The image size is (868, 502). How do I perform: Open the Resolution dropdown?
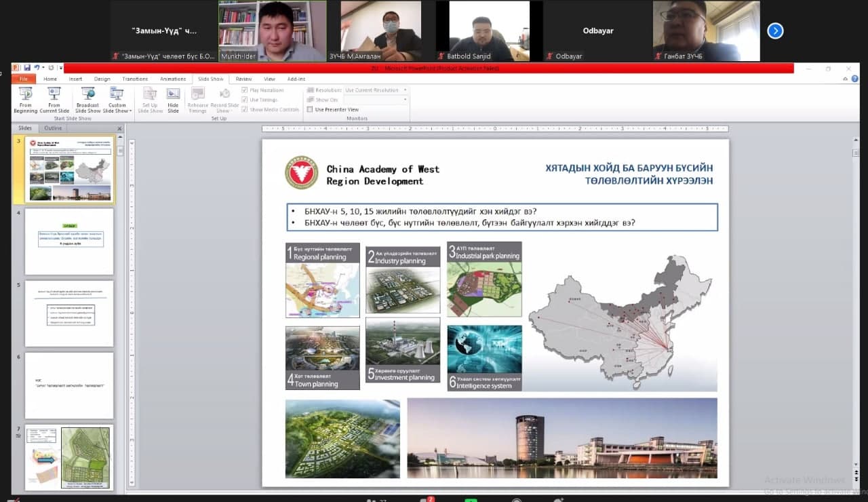pos(376,90)
